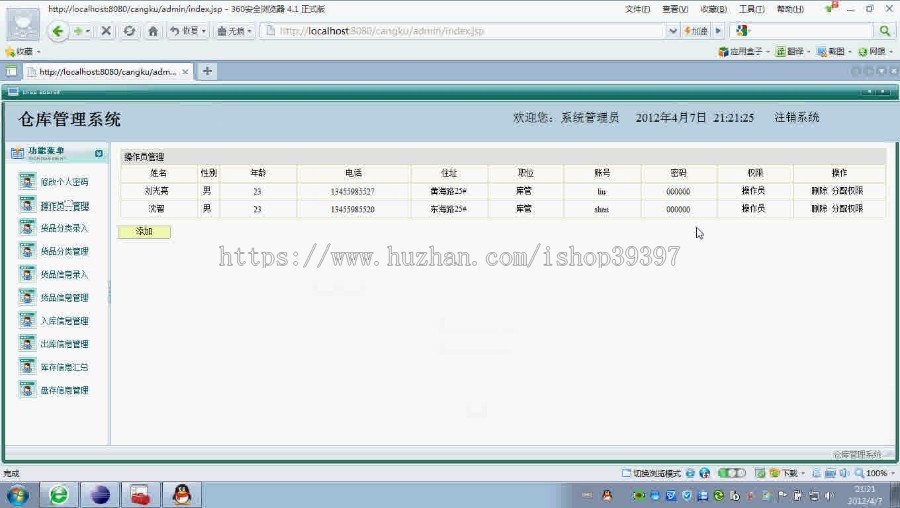Click the account name shen cell
Screen dimensions: 900x508
(602, 210)
